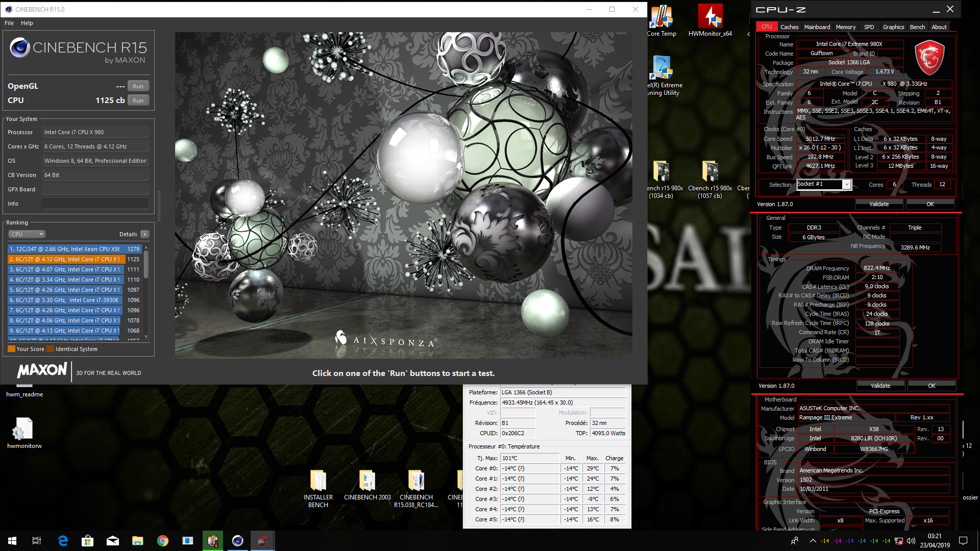Switch to Cinebench via its taskbar icon

[x=238, y=541]
